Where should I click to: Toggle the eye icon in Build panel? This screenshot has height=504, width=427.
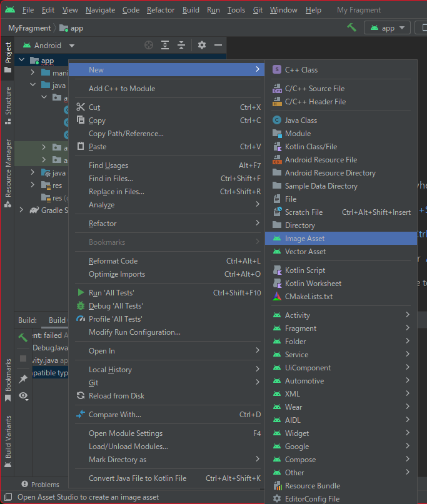pyautogui.click(x=23, y=395)
